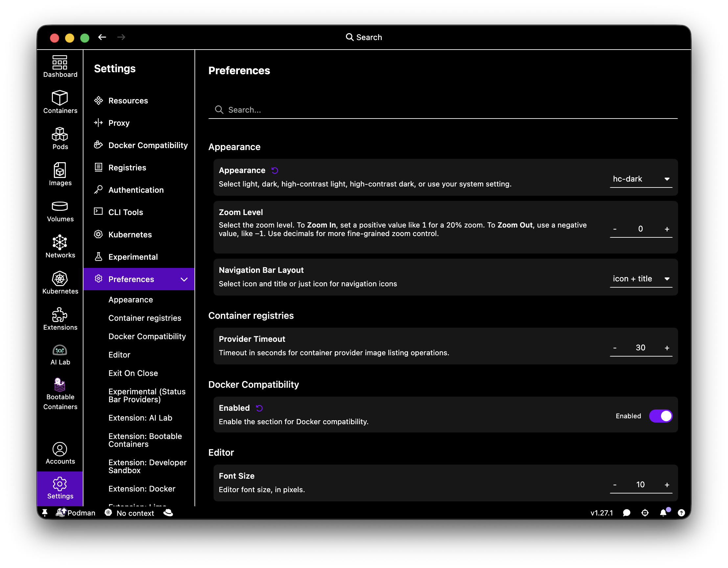This screenshot has height=568, width=728.
Task: Open the Pods section
Action: (60, 138)
